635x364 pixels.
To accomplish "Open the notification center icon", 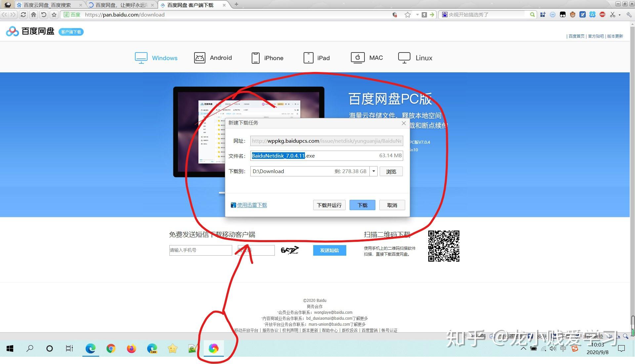I will [x=621, y=348].
